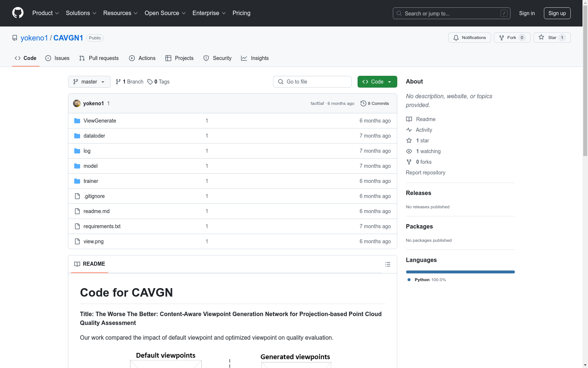Click the Go to file input
The image size is (588, 368).
pos(312,82)
